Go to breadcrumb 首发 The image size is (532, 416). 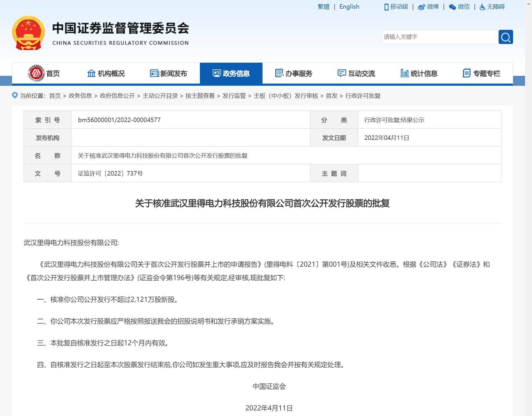click(x=332, y=96)
